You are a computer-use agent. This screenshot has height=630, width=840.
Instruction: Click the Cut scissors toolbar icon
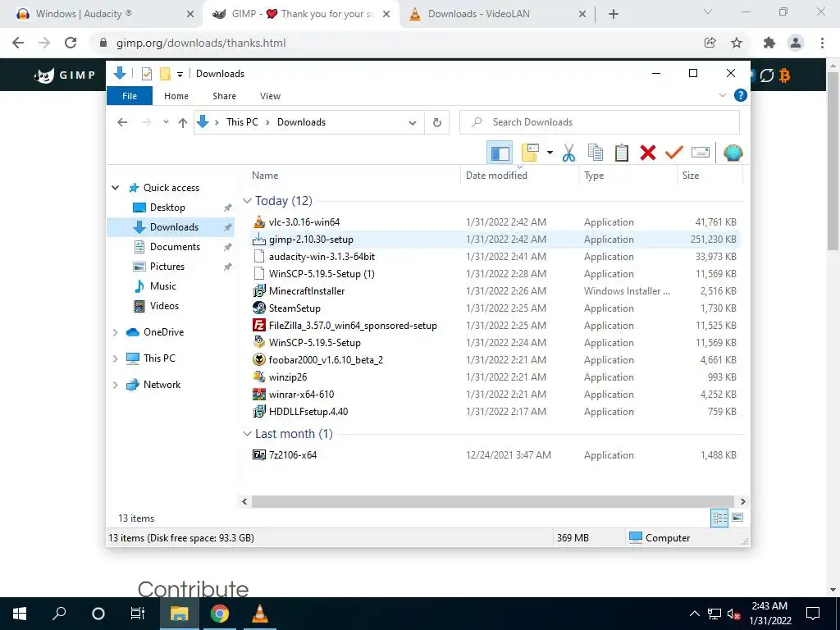tap(568, 153)
